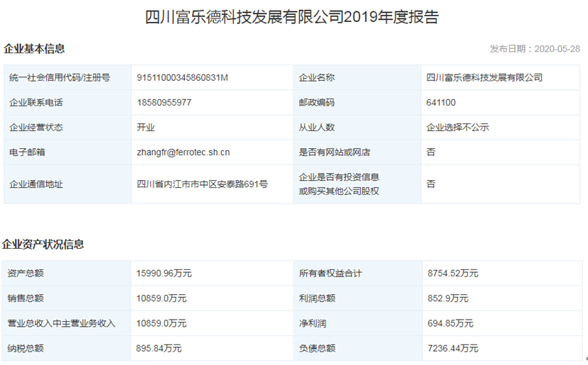Select tax total value 895.84万元
Screen dimensions: 588x365
point(159,349)
